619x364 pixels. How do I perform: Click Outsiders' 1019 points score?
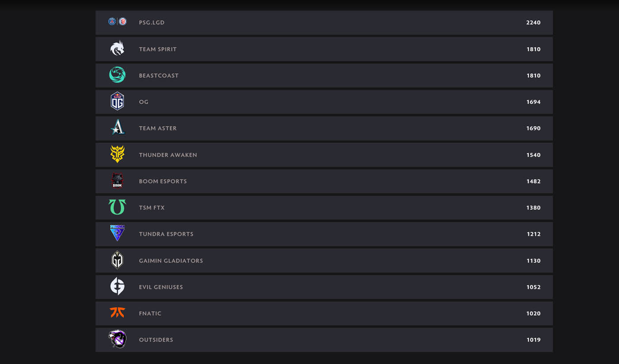pos(533,340)
